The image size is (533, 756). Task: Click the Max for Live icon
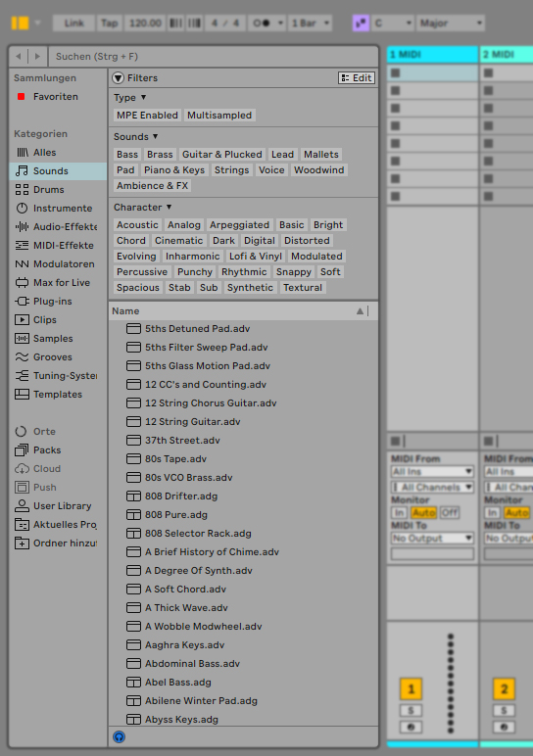[22, 283]
